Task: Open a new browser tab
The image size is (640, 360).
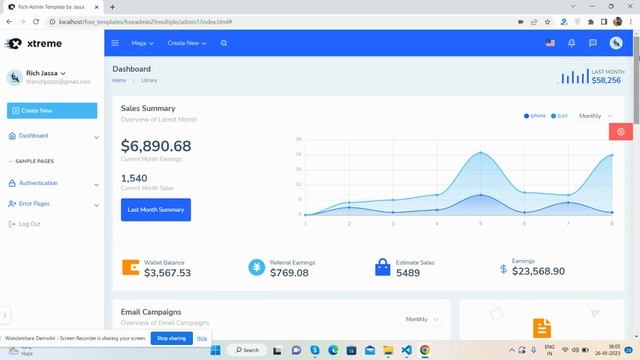Action: 112,7
